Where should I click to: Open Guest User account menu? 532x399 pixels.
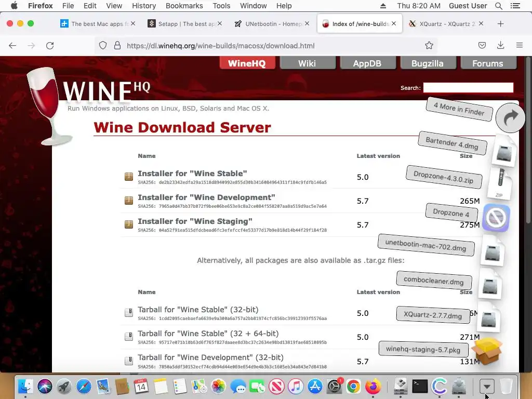coord(468,6)
